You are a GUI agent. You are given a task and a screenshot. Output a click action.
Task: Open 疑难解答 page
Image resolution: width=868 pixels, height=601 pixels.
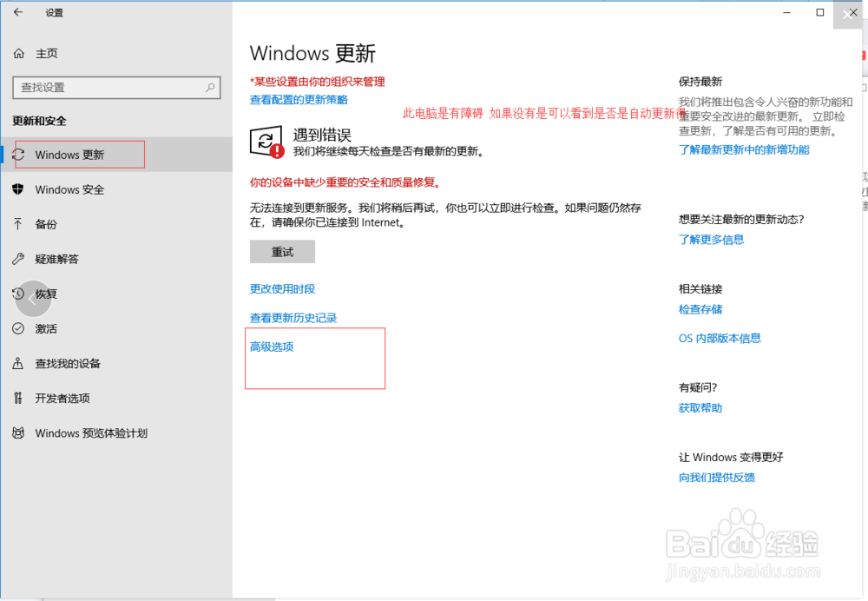pos(116,259)
